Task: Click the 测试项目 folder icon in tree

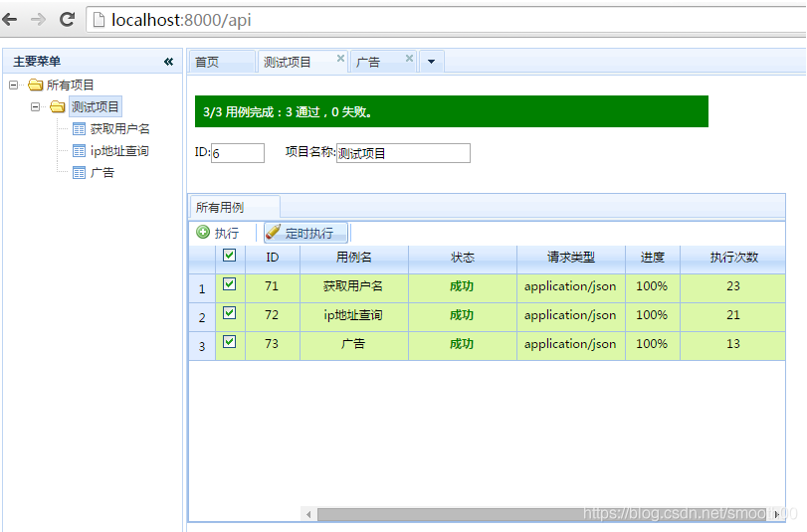Action: (x=57, y=106)
